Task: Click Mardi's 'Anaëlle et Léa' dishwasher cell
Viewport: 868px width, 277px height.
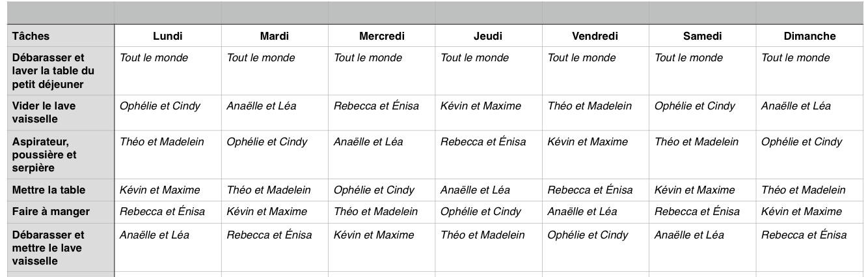Action: (275, 113)
